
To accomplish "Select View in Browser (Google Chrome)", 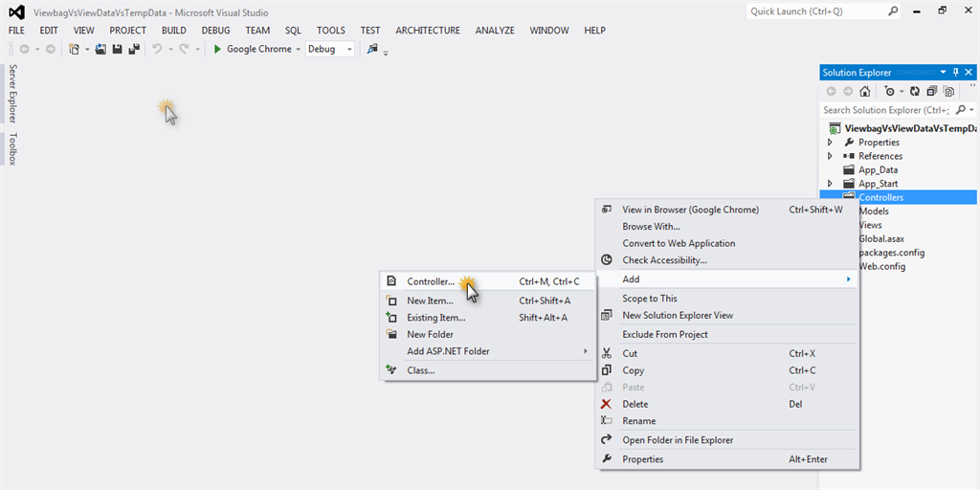I will pos(726,210).
